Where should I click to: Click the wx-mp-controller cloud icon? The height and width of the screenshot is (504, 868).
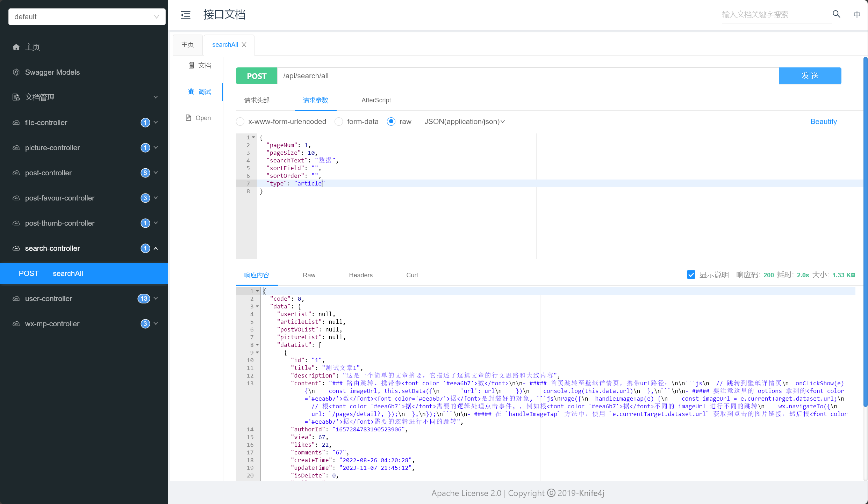[16, 323]
